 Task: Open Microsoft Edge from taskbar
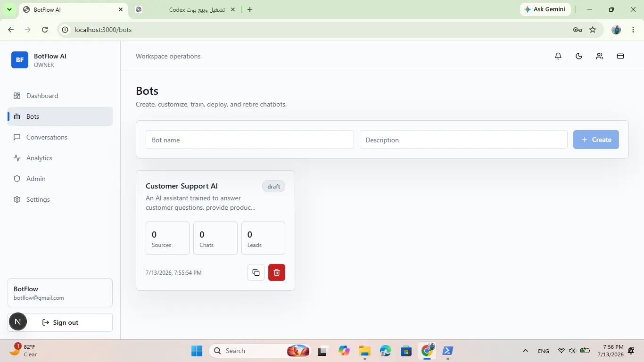tap(386, 351)
